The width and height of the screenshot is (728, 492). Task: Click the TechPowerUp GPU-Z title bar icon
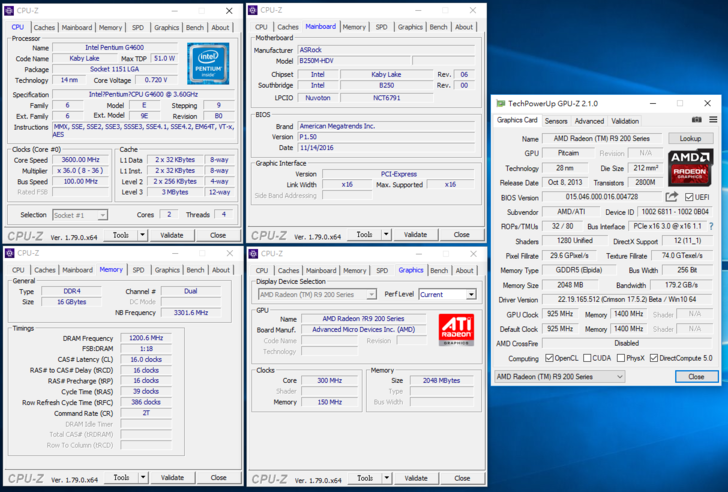[x=500, y=103]
